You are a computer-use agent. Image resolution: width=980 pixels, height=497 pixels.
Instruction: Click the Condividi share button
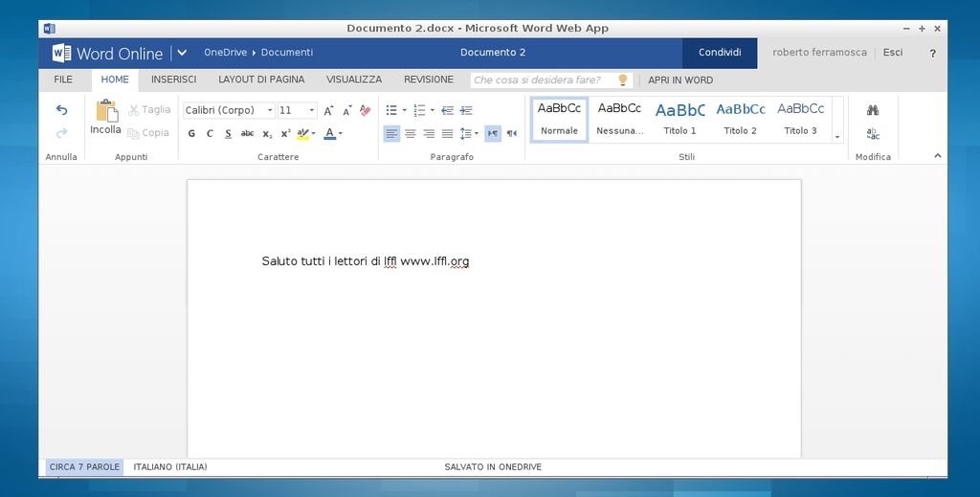pyautogui.click(x=720, y=53)
